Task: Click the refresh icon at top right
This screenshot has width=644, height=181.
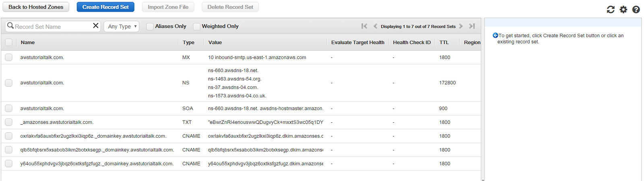Action: [x=611, y=10]
